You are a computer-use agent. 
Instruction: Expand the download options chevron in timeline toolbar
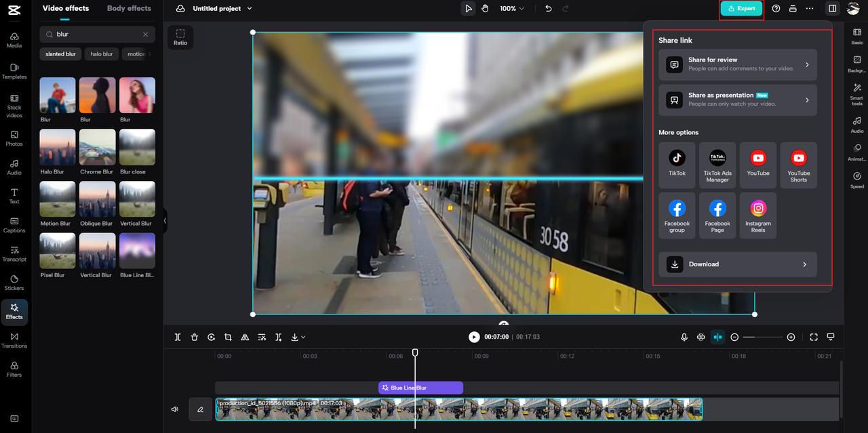[304, 337]
